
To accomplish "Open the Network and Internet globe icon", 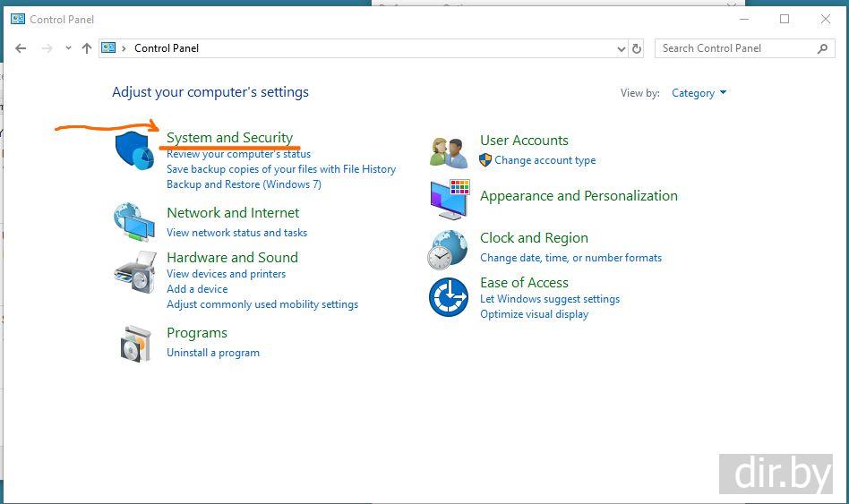I will tap(133, 221).
